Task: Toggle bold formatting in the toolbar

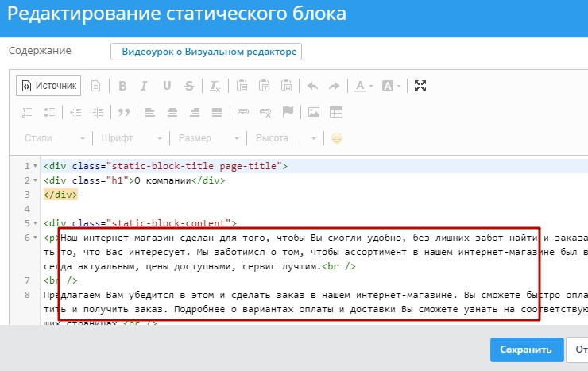Action: coord(122,86)
